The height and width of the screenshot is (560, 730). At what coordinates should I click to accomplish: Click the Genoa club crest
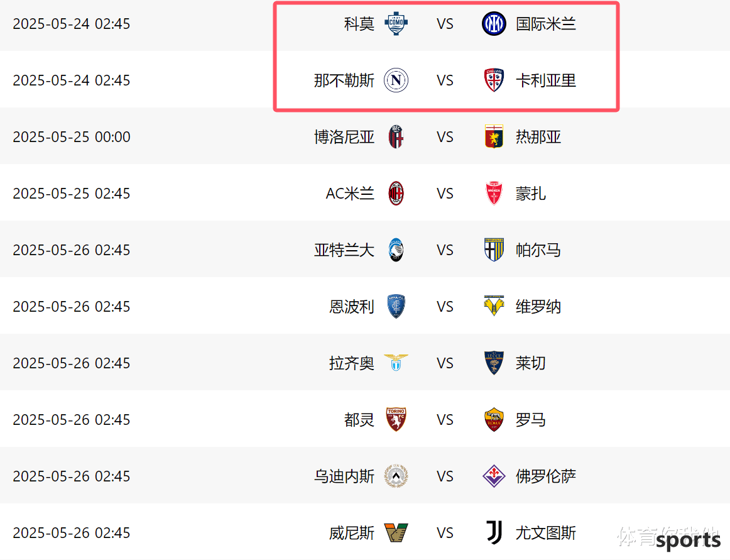494,137
